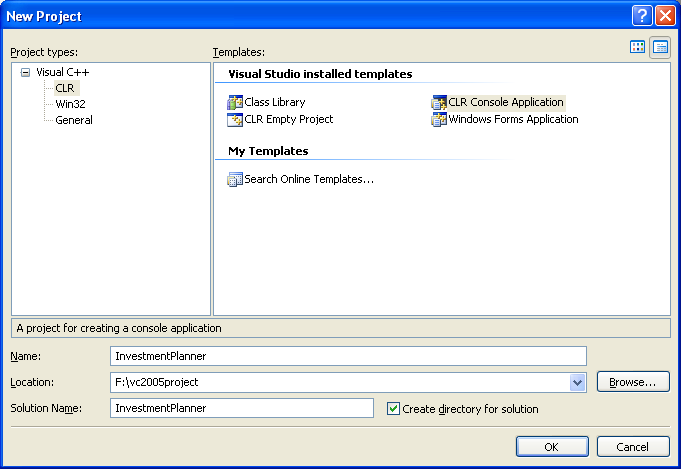Viewport: 681px width, 469px height.
Task: Click Browse to choose a location
Action: coord(633,382)
